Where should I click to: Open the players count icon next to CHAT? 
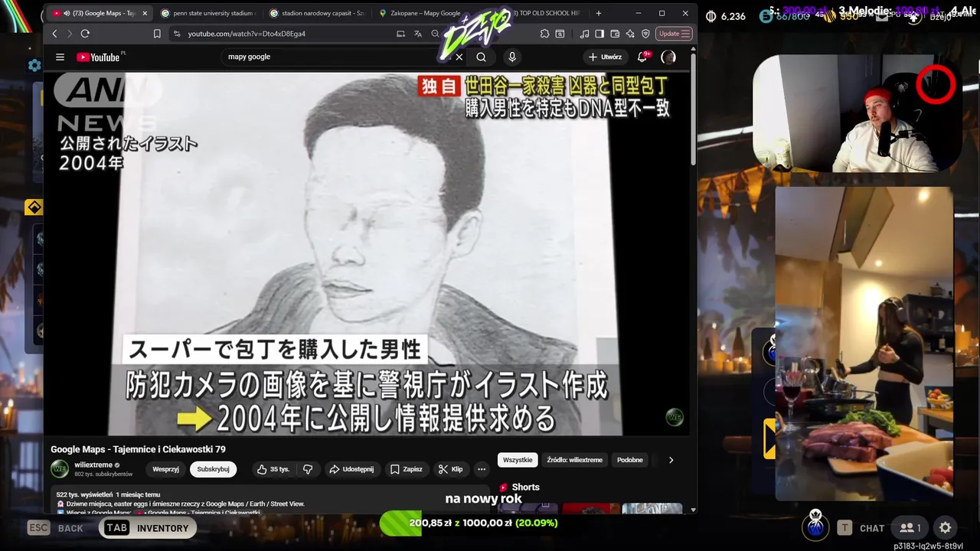(x=910, y=528)
